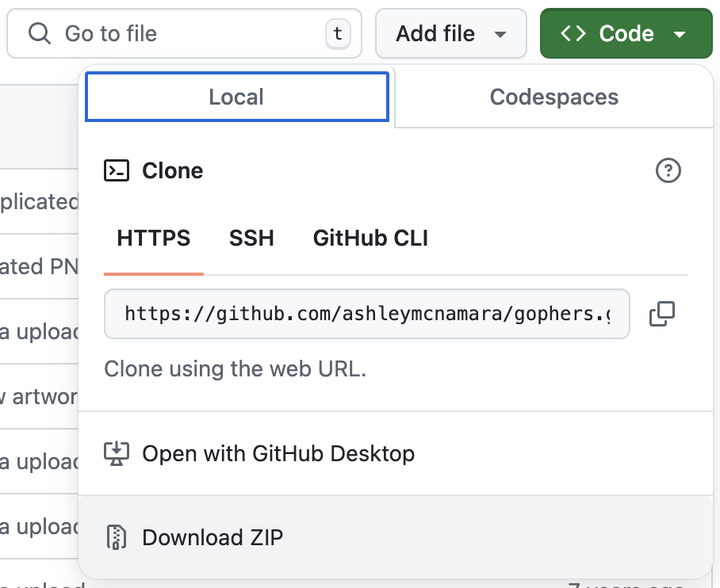
Task: Click the search magnifier icon in Go to file
Action: [x=40, y=33]
